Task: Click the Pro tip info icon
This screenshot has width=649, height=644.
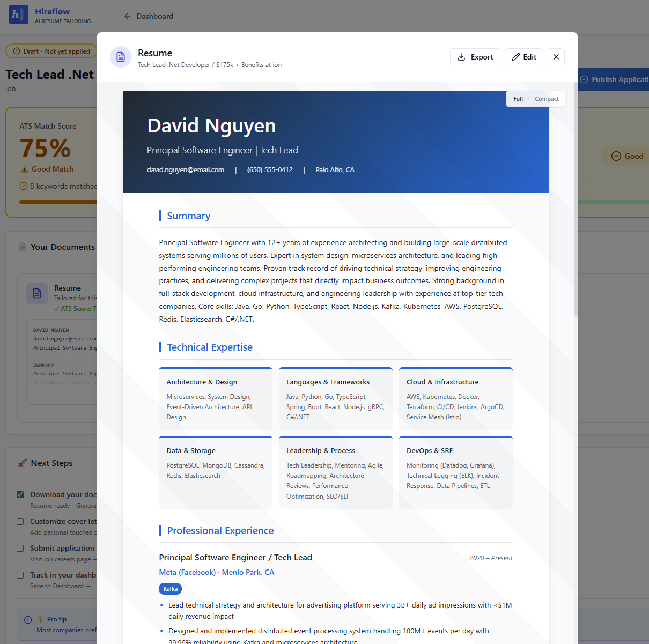Action: pos(28,619)
